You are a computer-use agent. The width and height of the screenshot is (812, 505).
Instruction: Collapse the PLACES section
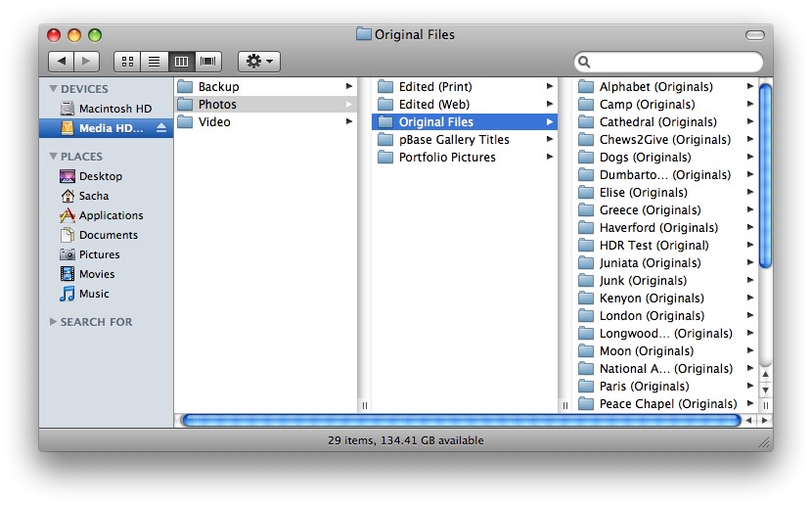coord(53,156)
